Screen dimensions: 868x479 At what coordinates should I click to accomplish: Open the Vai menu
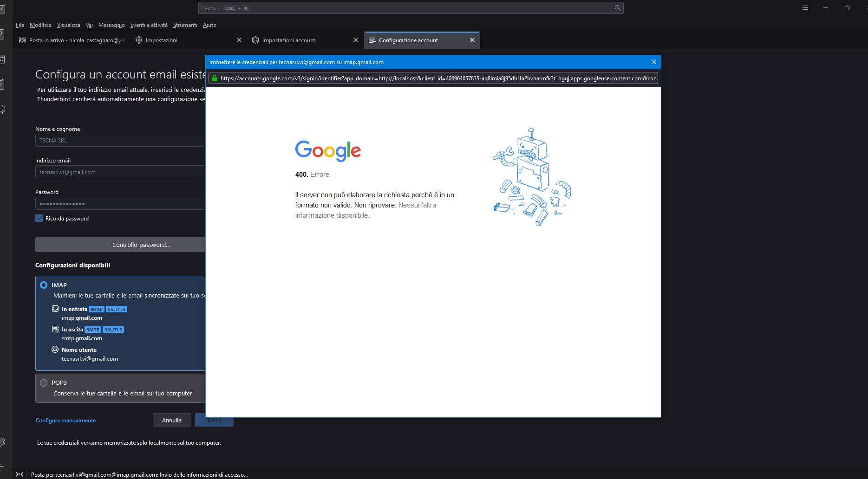[x=89, y=25]
